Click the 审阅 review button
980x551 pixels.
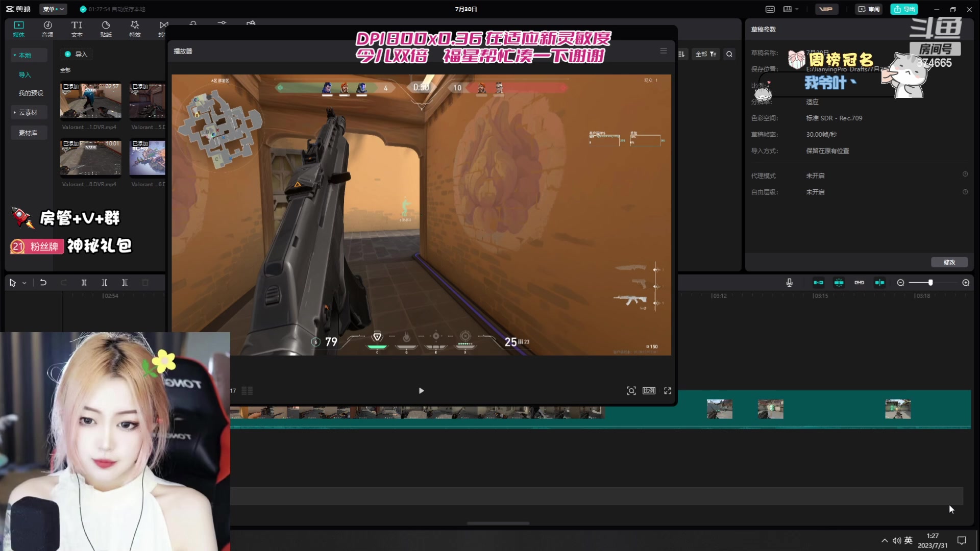[x=869, y=9]
